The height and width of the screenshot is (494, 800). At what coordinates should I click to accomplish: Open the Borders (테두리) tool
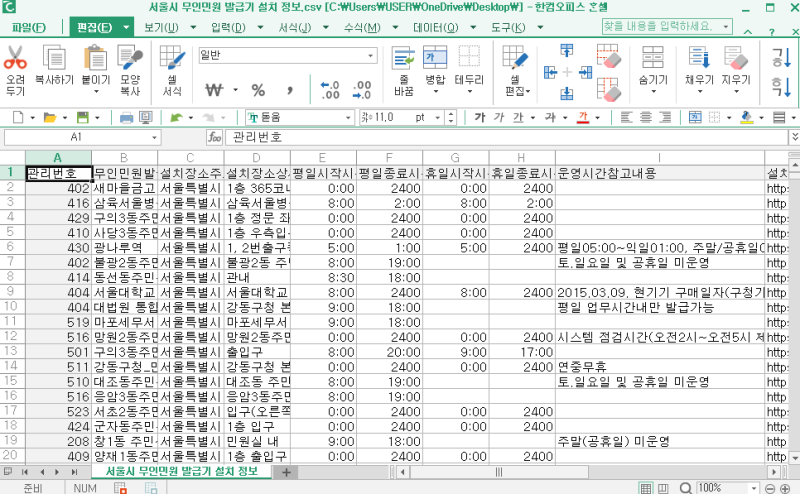pos(469,58)
